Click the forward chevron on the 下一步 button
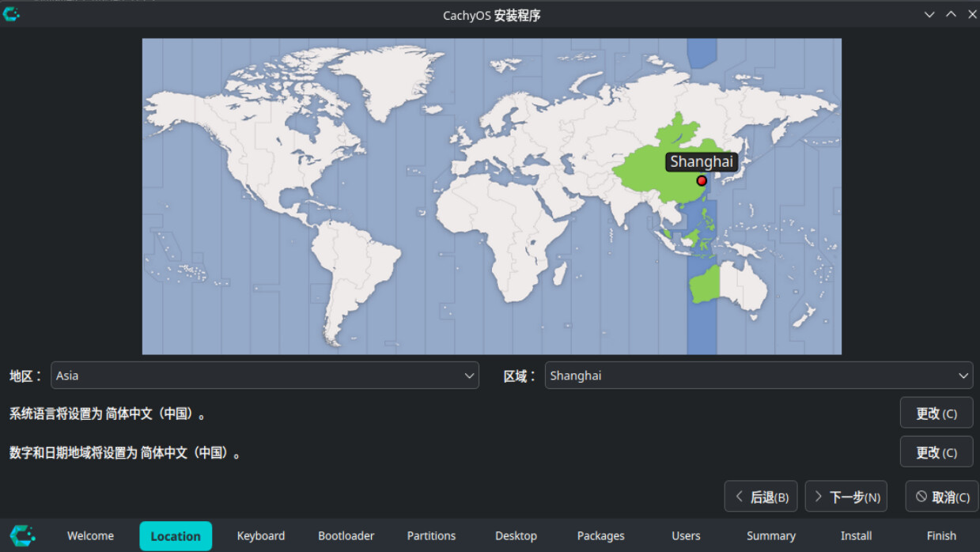This screenshot has height=552, width=980. pos(819,497)
